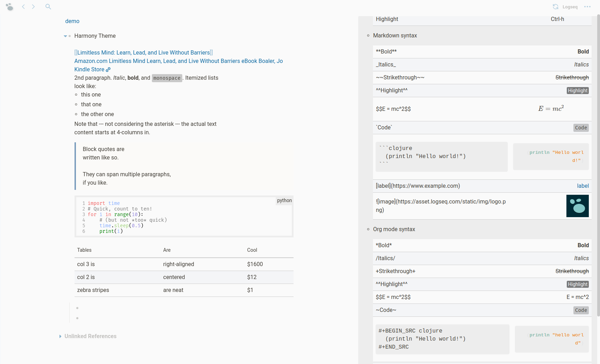
Task: Click the 'this one' list item
Action: click(91, 94)
